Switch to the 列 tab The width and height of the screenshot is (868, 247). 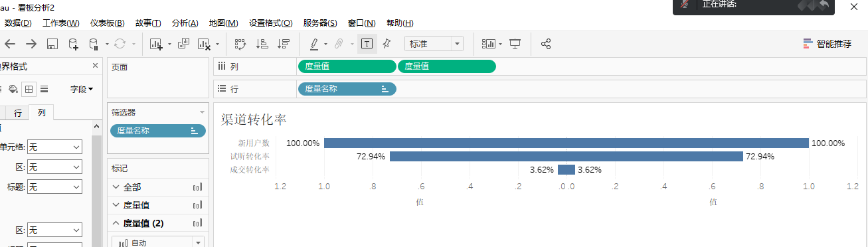[42, 113]
